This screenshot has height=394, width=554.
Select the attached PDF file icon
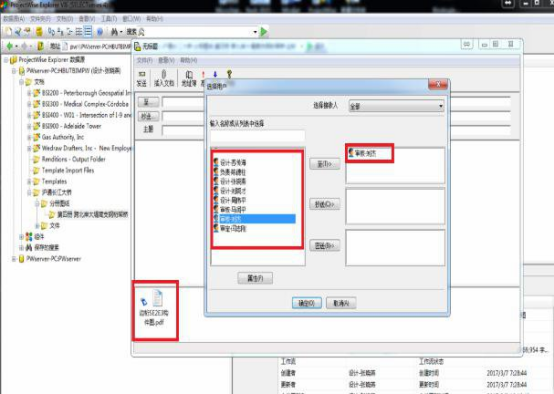(158, 298)
